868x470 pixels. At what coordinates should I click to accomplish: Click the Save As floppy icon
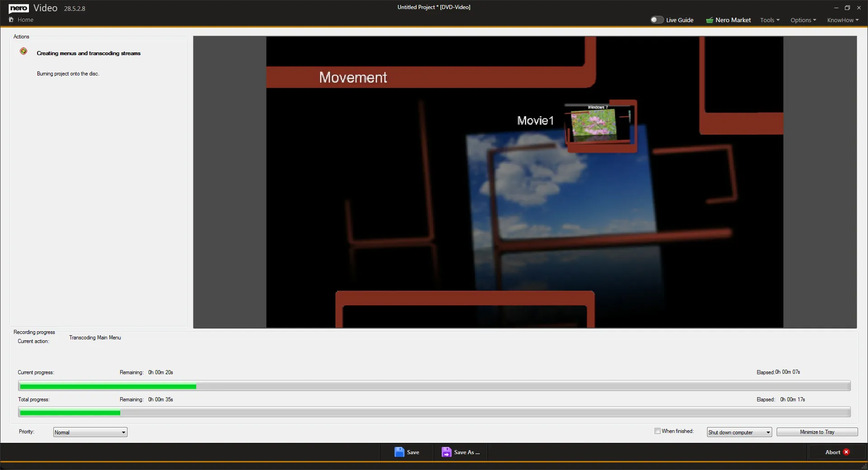(447, 452)
